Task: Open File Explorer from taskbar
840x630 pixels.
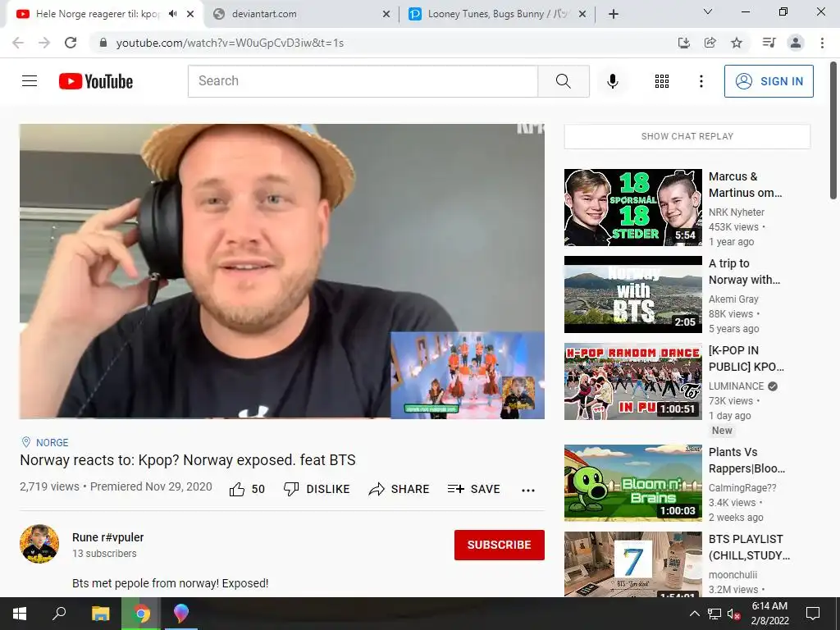Action: (100, 614)
